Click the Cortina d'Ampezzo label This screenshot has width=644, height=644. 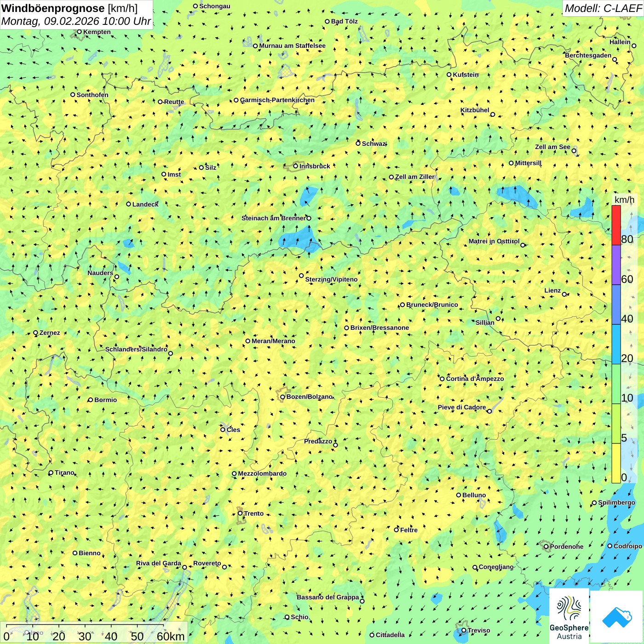tap(475, 379)
